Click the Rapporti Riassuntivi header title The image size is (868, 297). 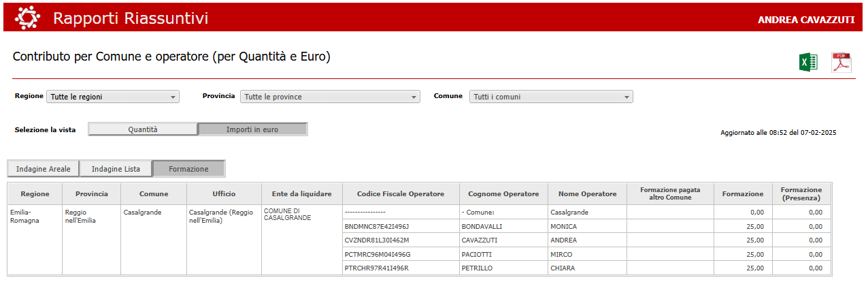click(x=131, y=18)
